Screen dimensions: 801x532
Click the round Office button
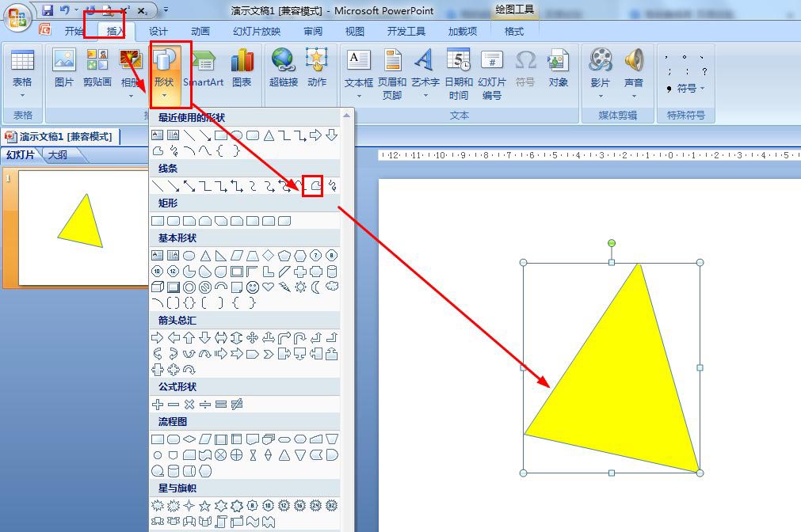click(17, 17)
